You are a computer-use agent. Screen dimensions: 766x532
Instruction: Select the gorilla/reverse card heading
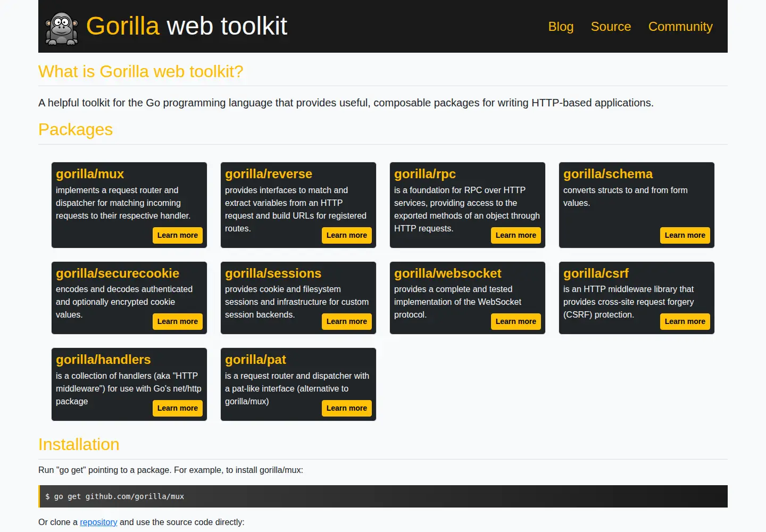pos(269,174)
